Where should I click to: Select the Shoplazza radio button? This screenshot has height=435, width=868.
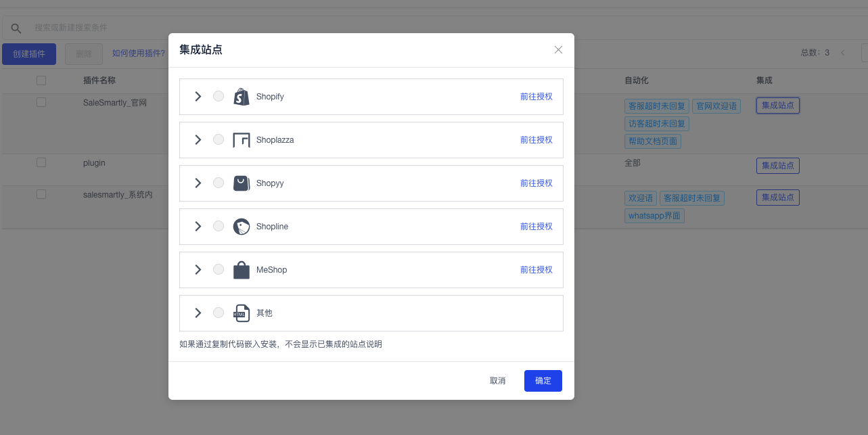pyautogui.click(x=219, y=140)
